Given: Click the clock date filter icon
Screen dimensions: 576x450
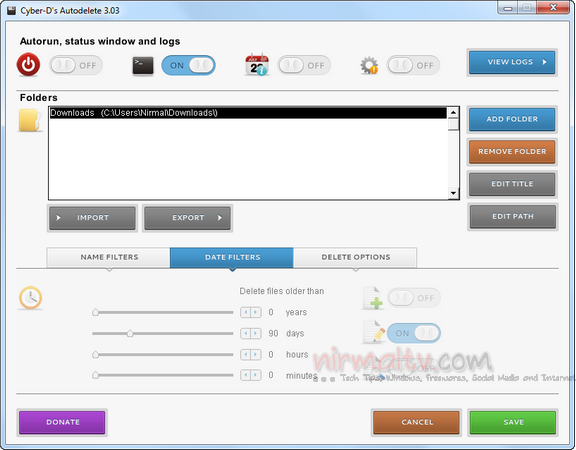Looking at the screenshot, I should click(30, 298).
